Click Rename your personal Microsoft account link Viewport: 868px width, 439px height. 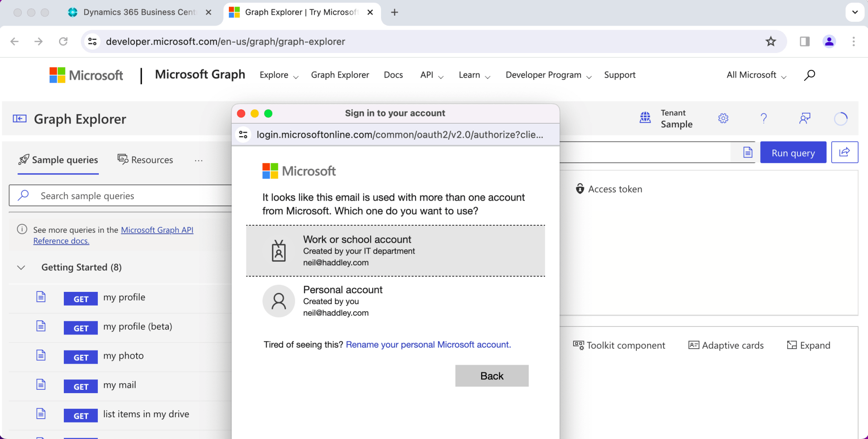[428, 344]
